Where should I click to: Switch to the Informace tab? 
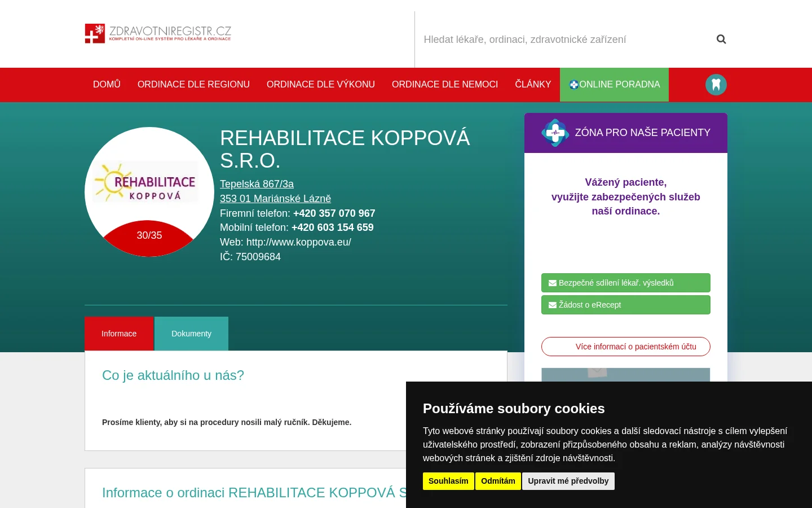(x=119, y=334)
